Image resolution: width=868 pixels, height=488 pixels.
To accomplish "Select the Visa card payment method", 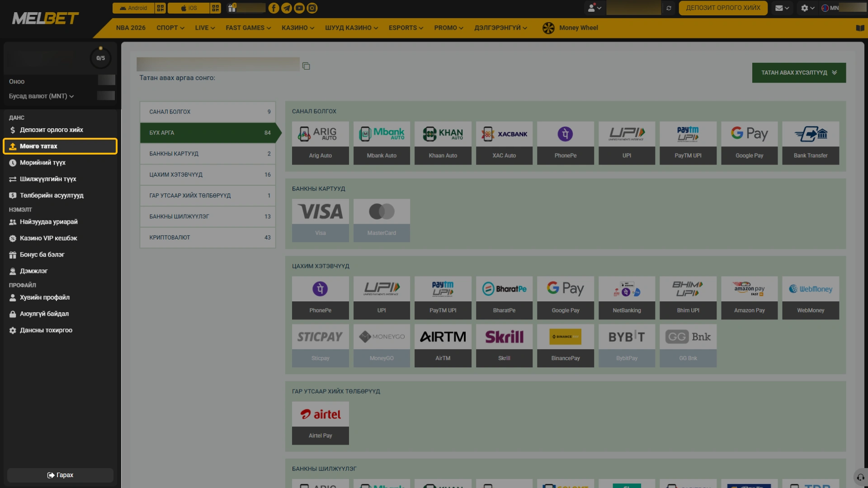I will 321,221.
